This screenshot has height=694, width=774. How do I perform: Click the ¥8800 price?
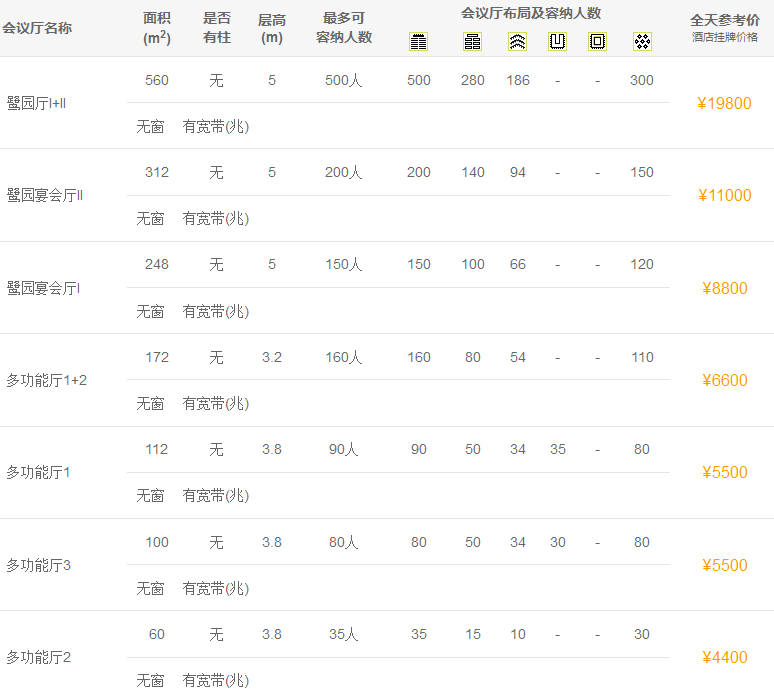[725, 288]
